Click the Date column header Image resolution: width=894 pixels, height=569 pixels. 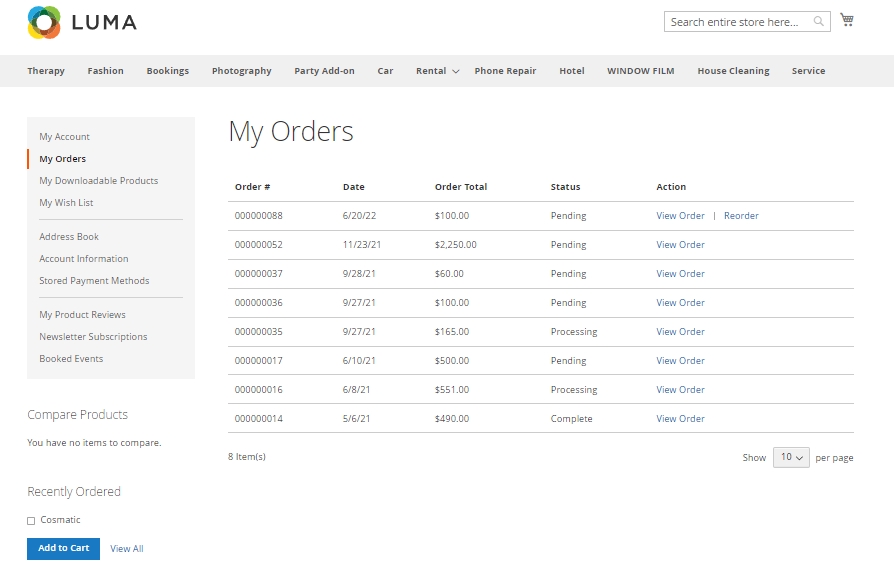[x=353, y=187]
